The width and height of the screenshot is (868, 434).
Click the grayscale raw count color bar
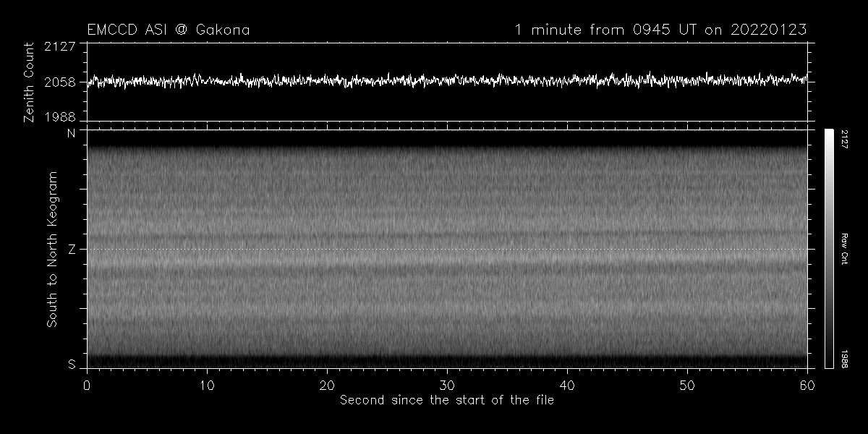coord(829,249)
